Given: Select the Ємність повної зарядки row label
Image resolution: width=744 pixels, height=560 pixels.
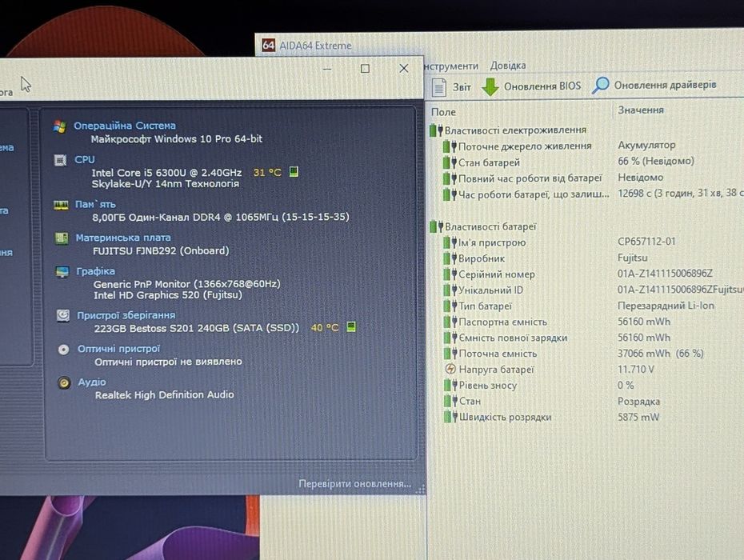Looking at the screenshot, I should (x=513, y=338).
